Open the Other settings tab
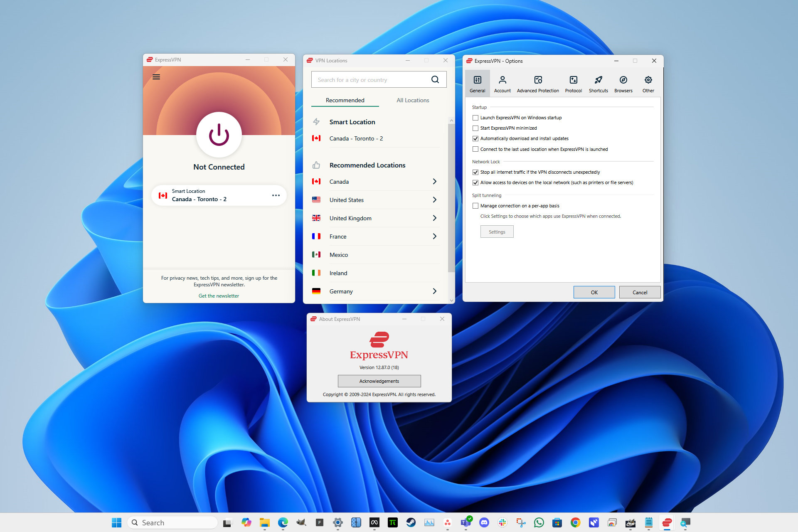Screen dimensions: 798x532 click(648, 83)
